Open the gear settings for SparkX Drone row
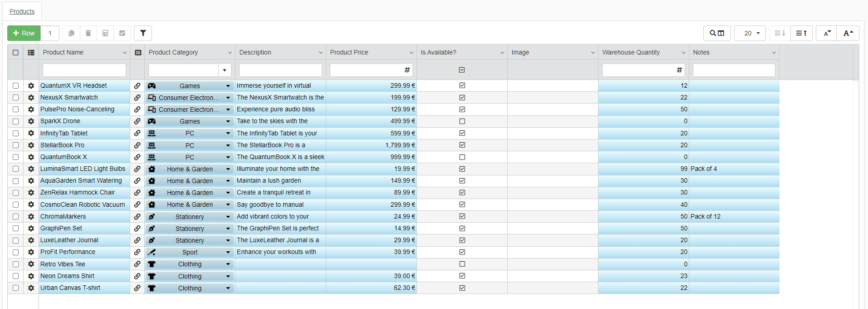 (31, 121)
